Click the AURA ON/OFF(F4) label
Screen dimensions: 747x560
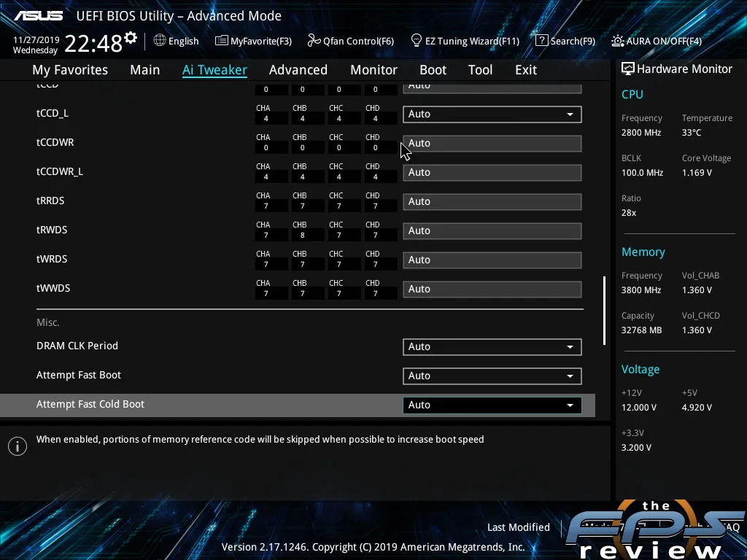[664, 41]
